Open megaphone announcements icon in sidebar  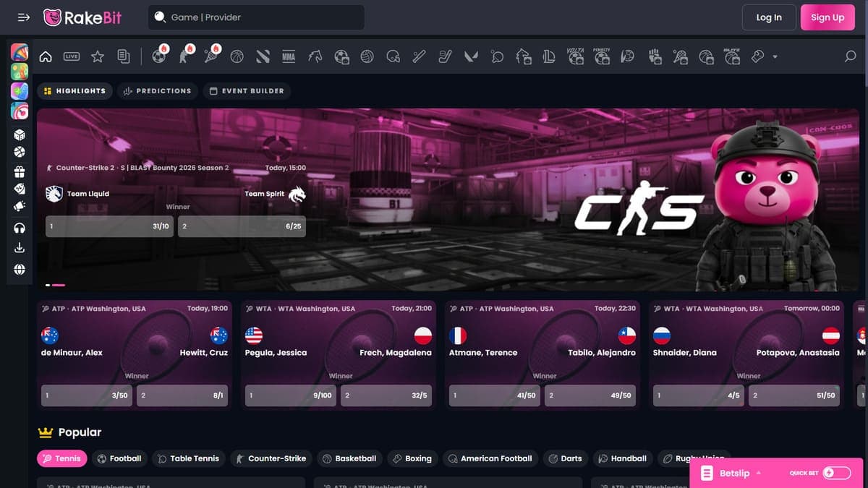20,206
